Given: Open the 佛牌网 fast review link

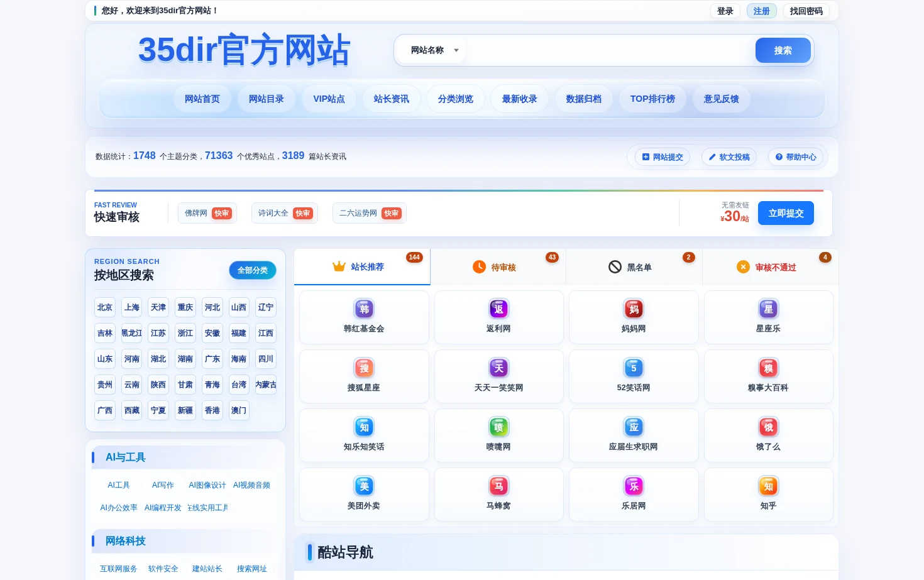Looking at the screenshot, I should tap(207, 213).
